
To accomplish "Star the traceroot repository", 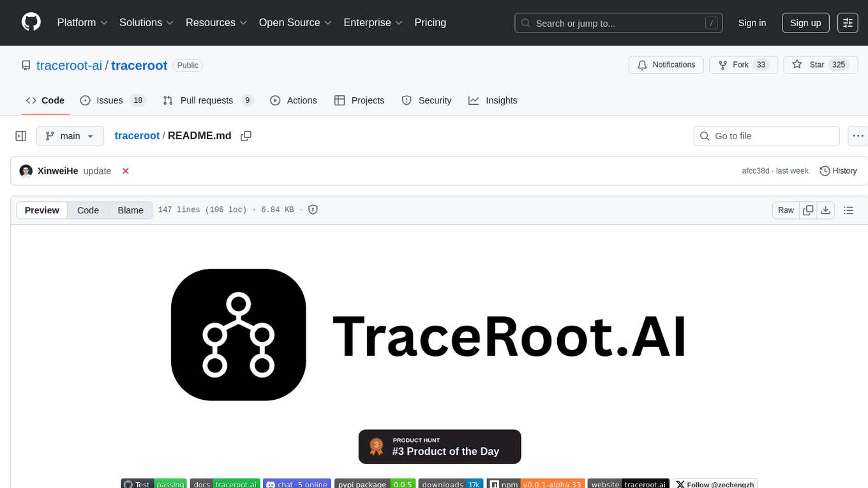I will pos(819,65).
